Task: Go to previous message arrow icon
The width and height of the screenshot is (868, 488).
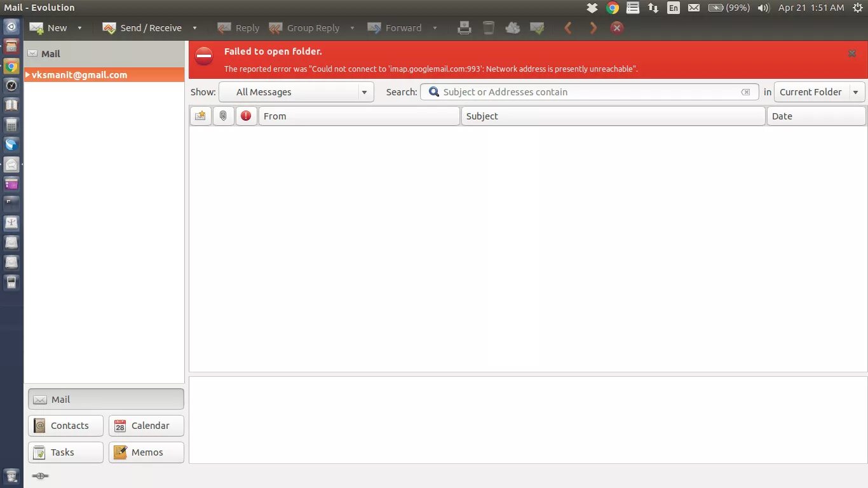Action: [x=568, y=28]
